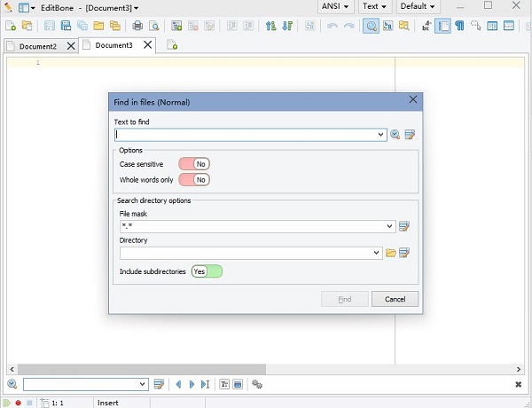
Task: Click the scrollbar left arrow
Action: (x=12, y=369)
